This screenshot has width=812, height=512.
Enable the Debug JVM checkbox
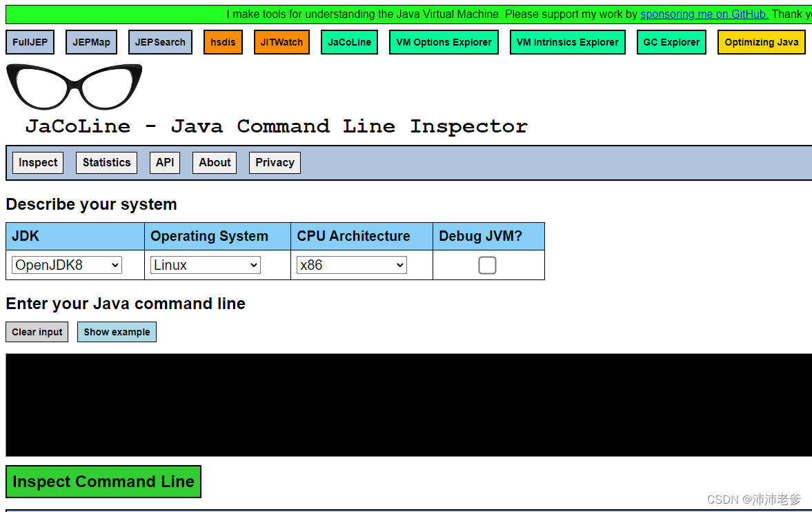coord(488,265)
